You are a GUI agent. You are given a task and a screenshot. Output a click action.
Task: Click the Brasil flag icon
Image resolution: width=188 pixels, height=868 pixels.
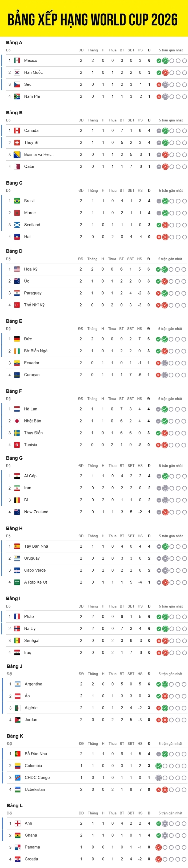click(17, 201)
